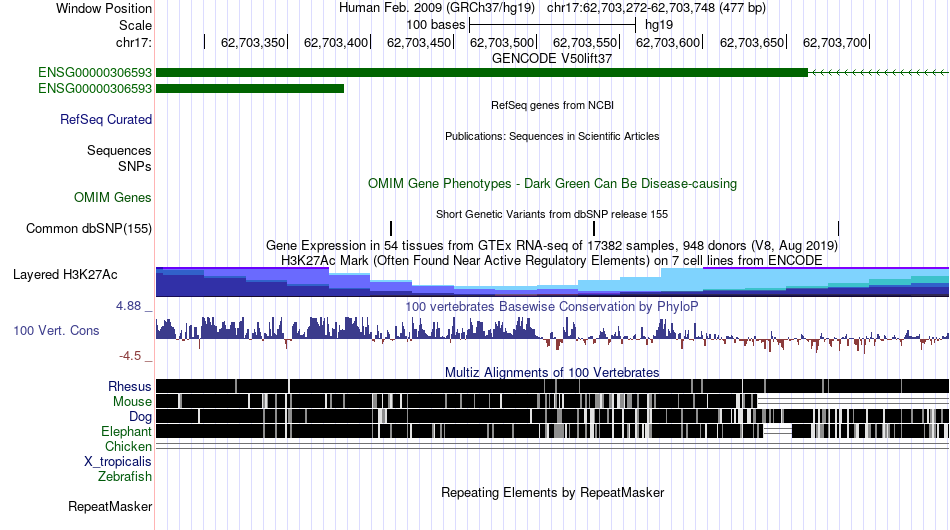Screen dimensions: 950x530
Task: Click the Elephant alignment bar
Action: (x=552, y=431)
